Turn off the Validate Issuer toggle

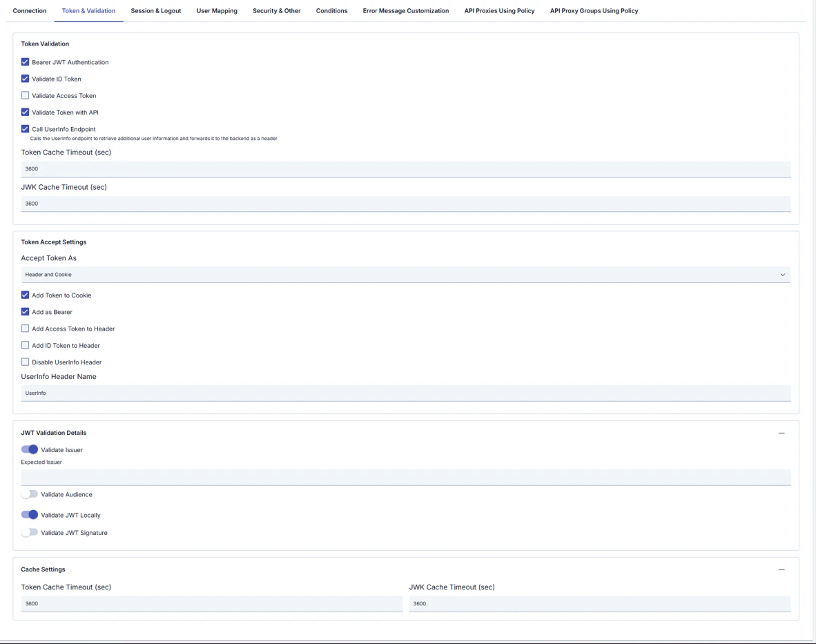click(29, 449)
